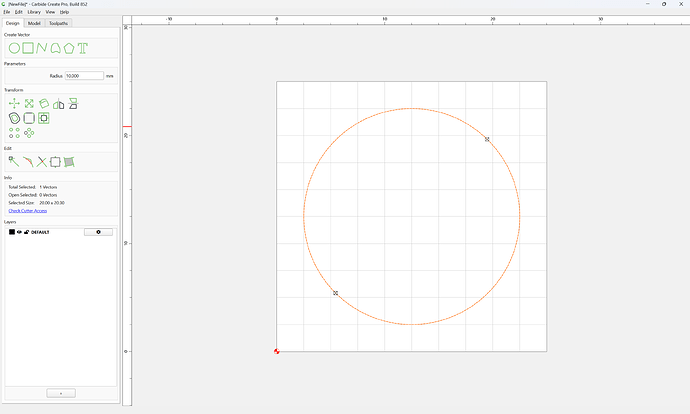The height and width of the screenshot is (414, 690).
Task: Click into the Radius input field
Action: [84, 76]
